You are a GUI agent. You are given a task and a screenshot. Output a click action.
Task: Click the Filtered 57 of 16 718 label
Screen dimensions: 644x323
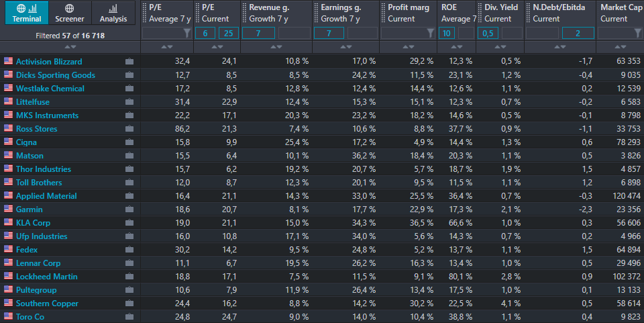70,36
